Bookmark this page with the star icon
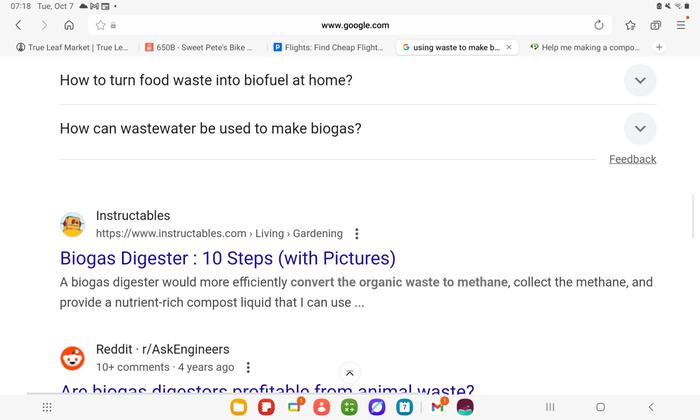The height and width of the screenshot is (420, 700). point(631,25)
